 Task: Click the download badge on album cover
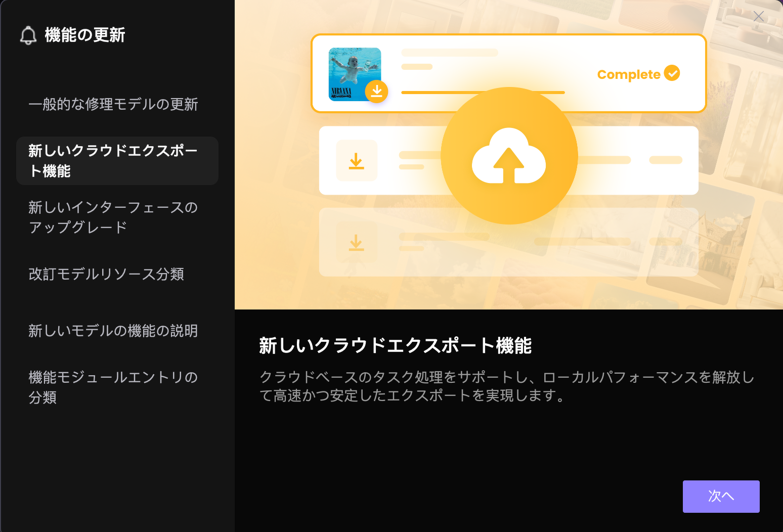point(376,92)
